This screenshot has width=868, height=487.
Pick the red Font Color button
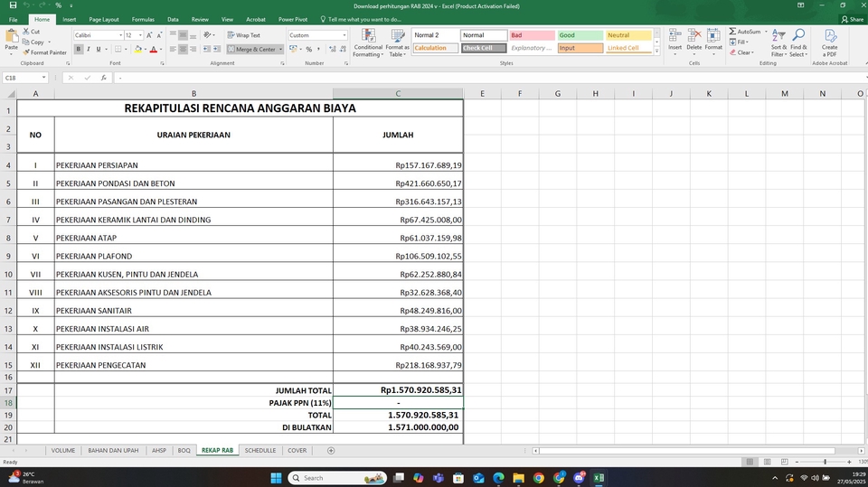tap(154, 50)
